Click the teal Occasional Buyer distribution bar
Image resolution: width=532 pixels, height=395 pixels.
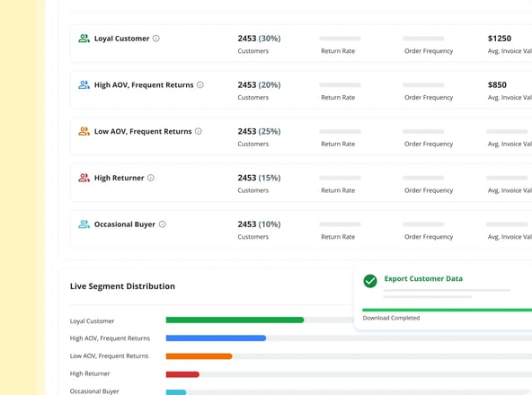(x=176, y=392)
